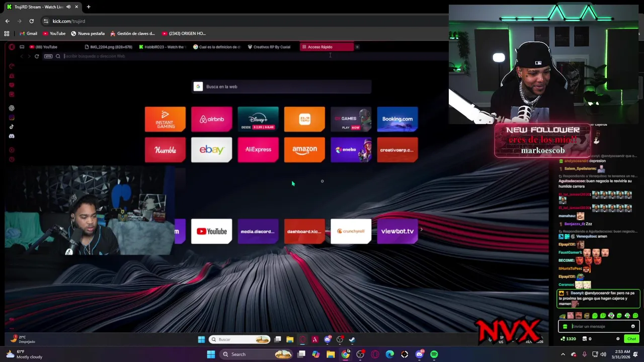Open the eBay speed dial tile
The width and height of the screenshot is (644, 362).
click(x=211, y=150)
